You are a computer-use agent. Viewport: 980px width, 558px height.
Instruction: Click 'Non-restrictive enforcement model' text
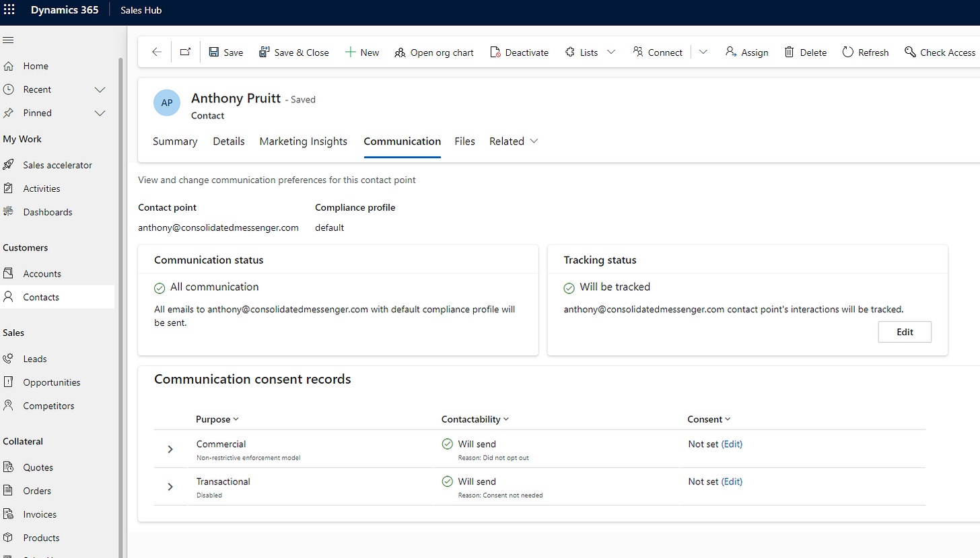point(248,458)
